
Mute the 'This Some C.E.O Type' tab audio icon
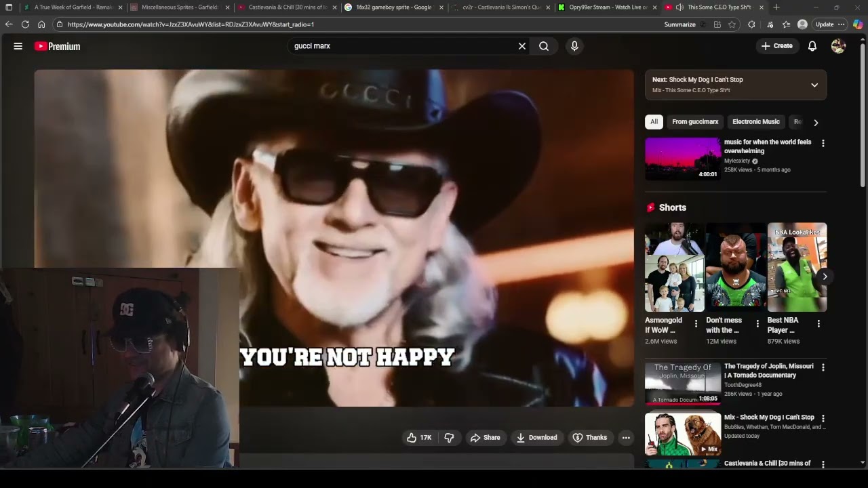pyautogui.click(x=679, y=7)
